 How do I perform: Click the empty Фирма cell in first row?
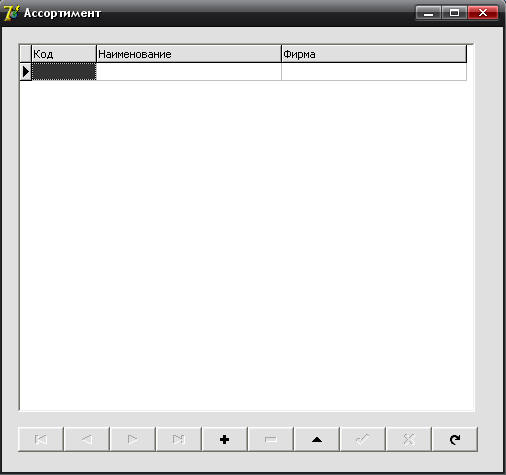(374, 71)
